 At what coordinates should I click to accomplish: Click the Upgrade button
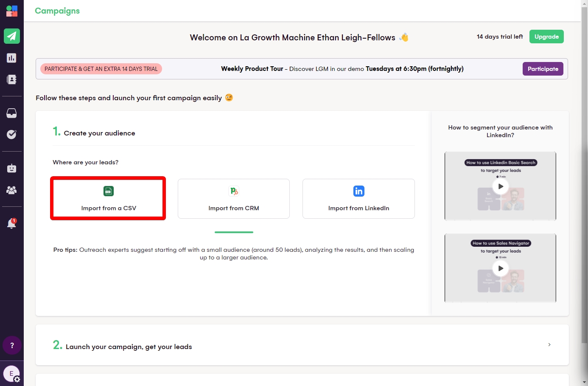coord(546,37)
